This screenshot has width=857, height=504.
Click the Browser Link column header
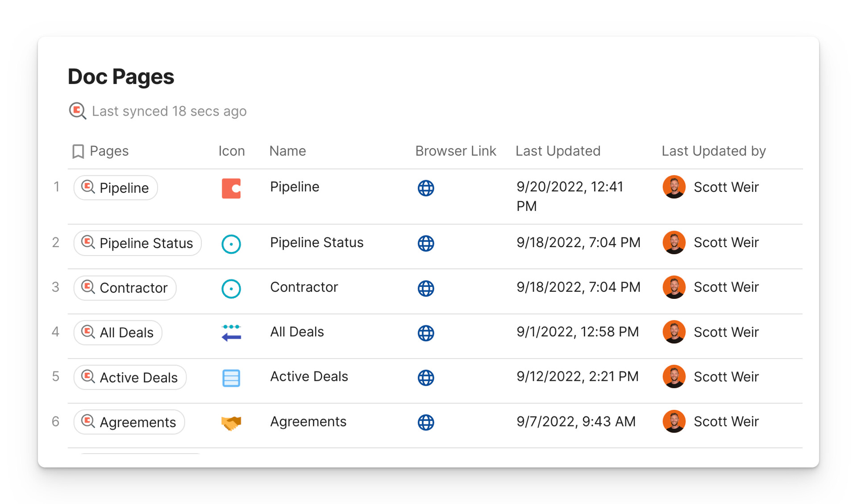(455, 151)
